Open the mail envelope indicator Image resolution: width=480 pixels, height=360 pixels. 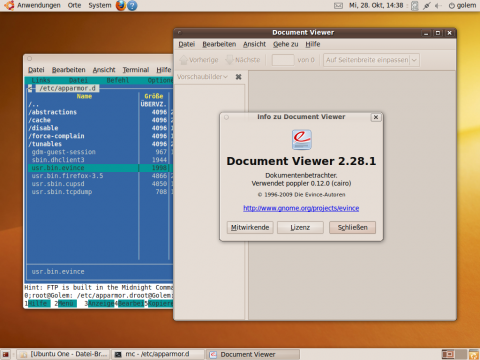pyautogui.click(x=338, y=6)
